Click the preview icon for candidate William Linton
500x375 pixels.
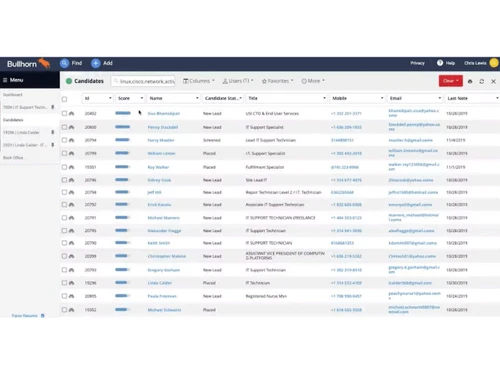click(71, 154)
